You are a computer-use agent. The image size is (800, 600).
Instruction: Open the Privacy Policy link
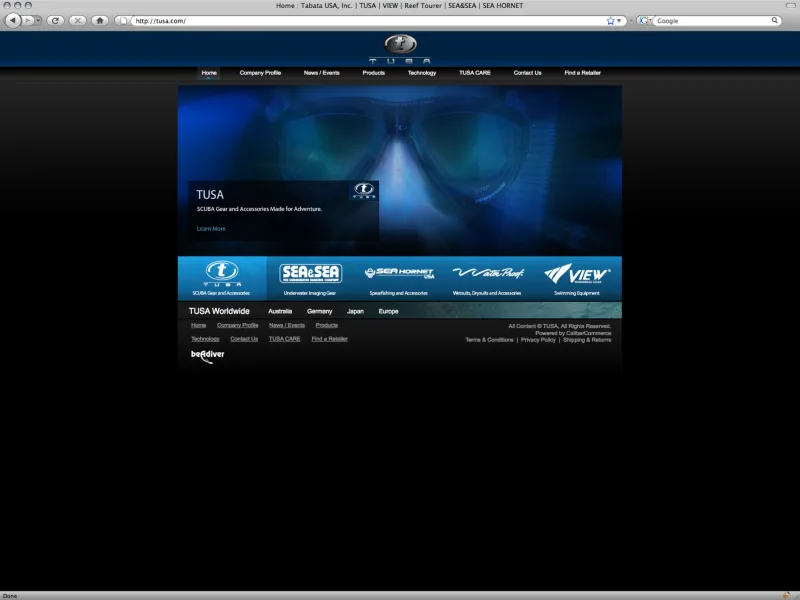coord(538,340)
